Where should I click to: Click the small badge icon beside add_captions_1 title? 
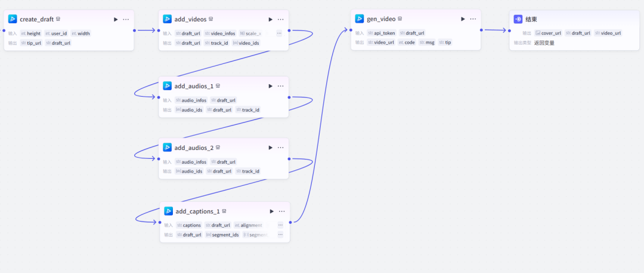(224, 211)
